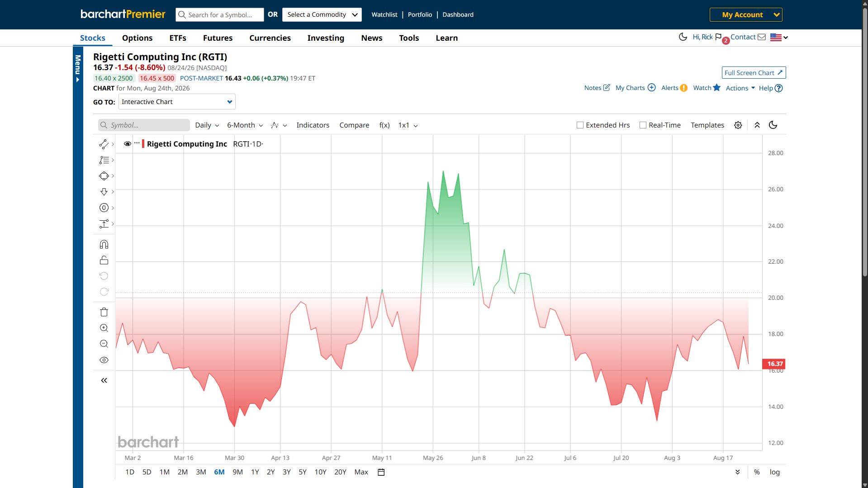Expand the 6-Month period dropdown
The width and height of the screenshot is (868, 488).
point(245,125)
